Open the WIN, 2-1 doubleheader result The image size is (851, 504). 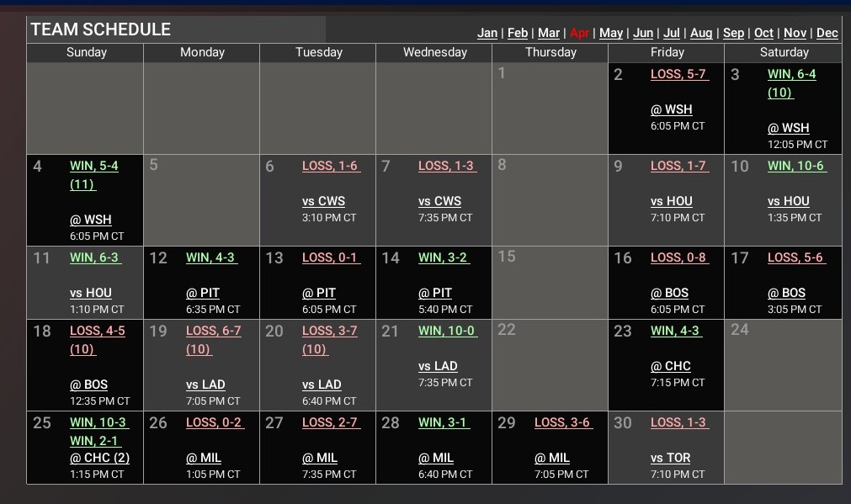95,440
